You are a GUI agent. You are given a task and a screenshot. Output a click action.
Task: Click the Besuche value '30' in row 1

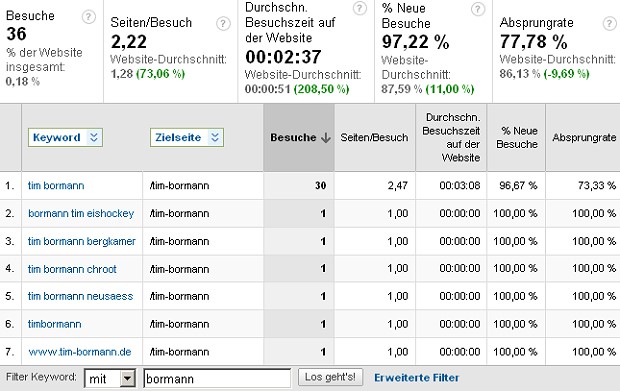coord(321,186)
